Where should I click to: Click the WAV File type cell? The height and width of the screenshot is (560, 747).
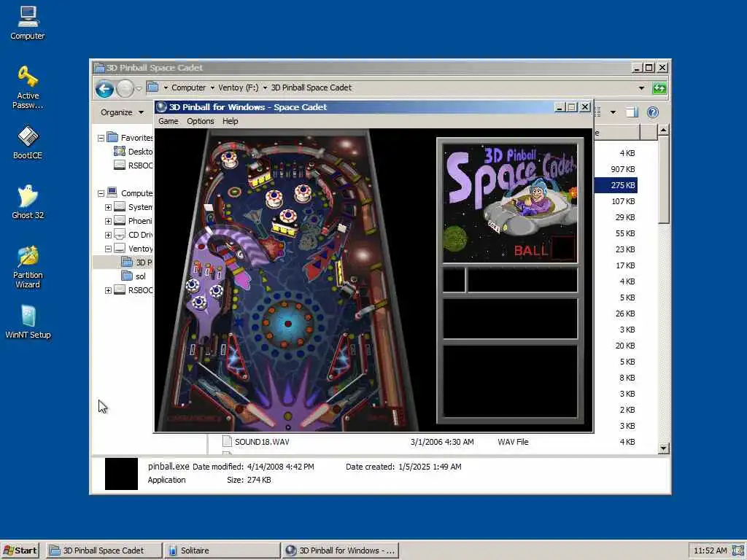(x=513, y=442)
